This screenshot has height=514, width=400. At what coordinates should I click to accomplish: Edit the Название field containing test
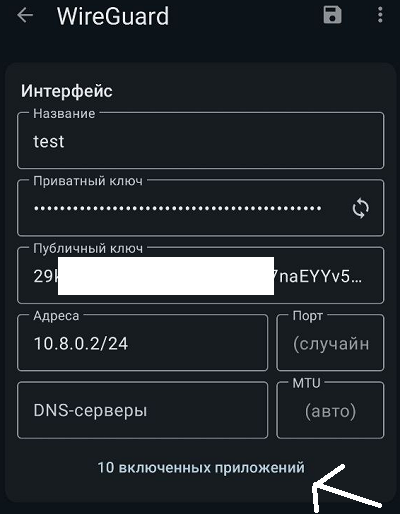(x=201, y=140)
